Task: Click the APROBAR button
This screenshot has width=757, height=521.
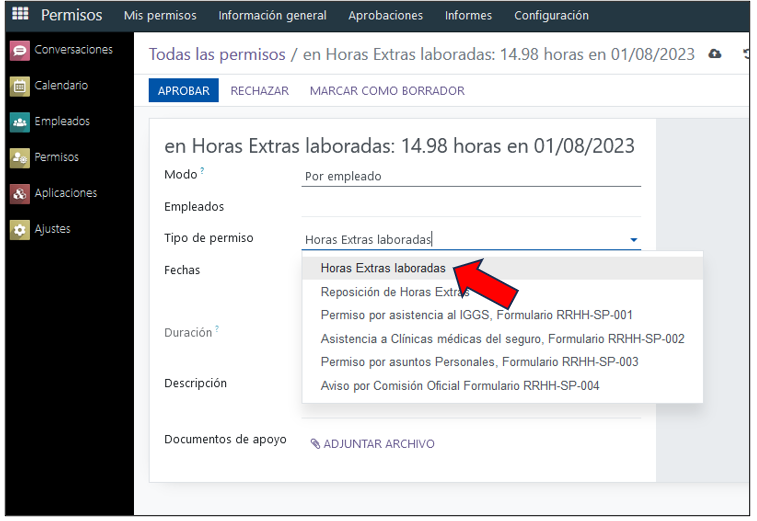Action: [x=183, y=91]
